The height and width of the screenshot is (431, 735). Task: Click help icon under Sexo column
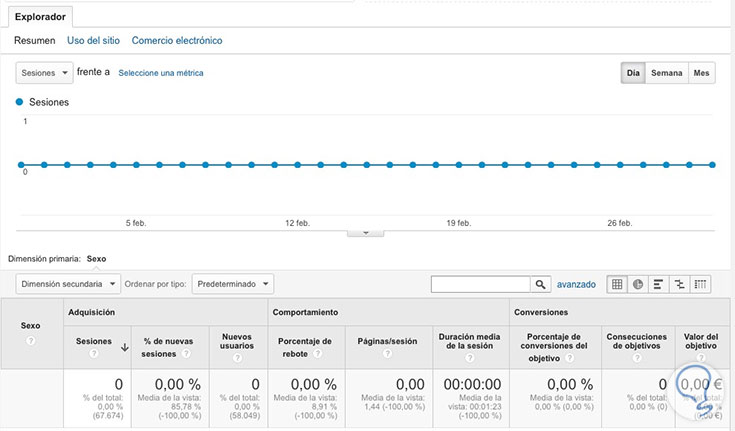pyautogui.click(x=31, y=341)
